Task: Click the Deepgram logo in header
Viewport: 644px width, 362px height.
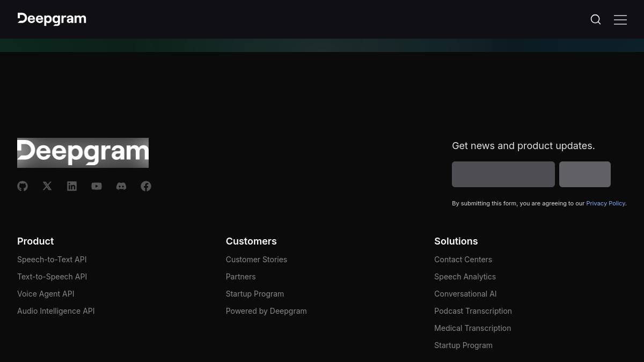Action: [52, 19]
